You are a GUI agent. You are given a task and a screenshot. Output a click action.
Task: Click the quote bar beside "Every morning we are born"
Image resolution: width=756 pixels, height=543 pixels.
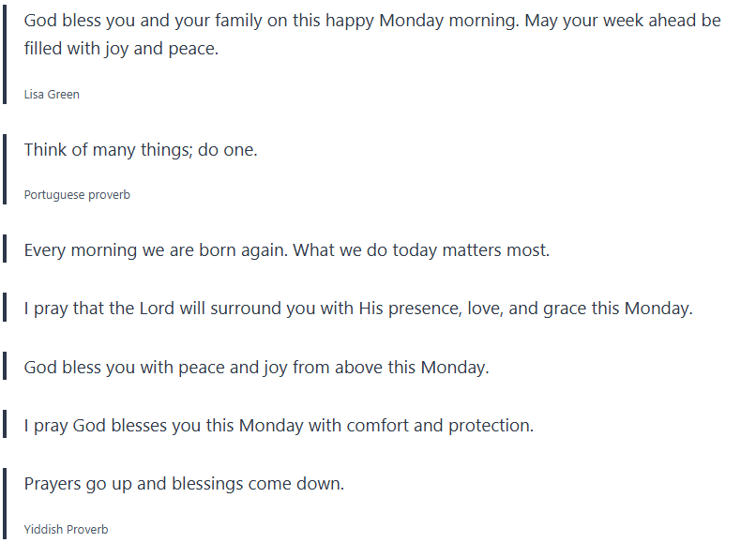point(5,250)
